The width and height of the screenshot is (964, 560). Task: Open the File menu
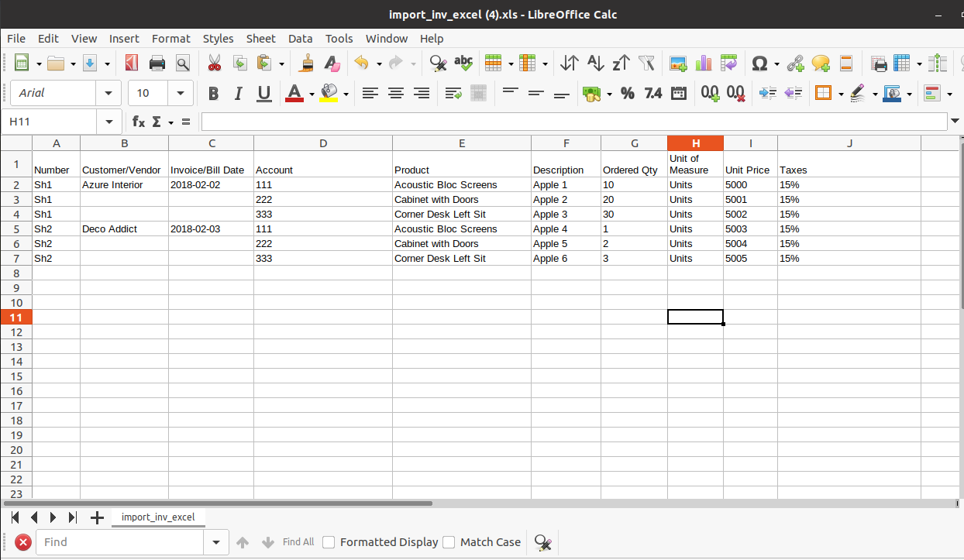coord(16,38)
